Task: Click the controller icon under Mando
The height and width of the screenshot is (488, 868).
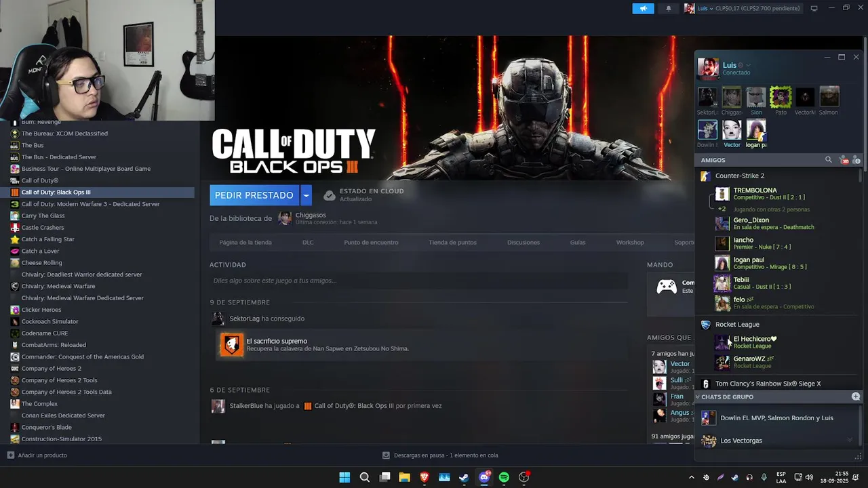Action: tap(667, 287)
